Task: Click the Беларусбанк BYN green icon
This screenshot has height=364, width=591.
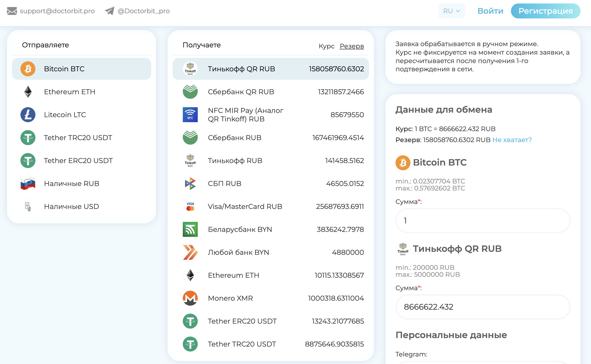Action: pyautogui.click(x=190, y=229)
